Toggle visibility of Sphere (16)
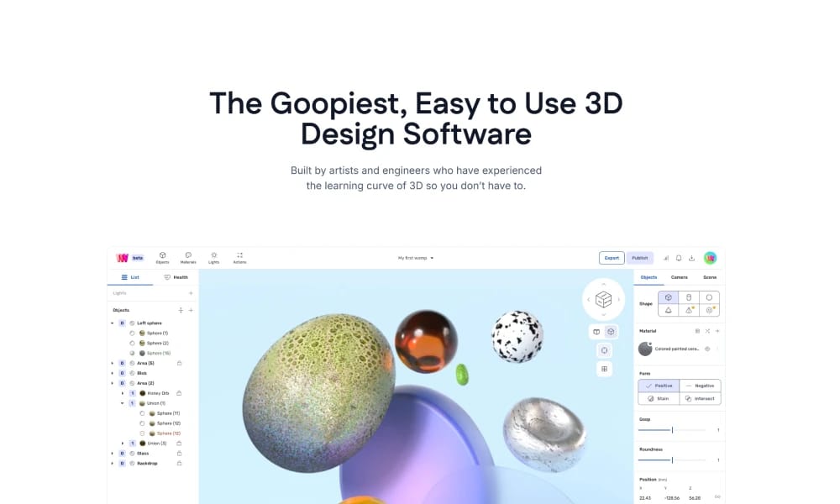The width and height of the screenshot is (840, 504). coord(133,353)
